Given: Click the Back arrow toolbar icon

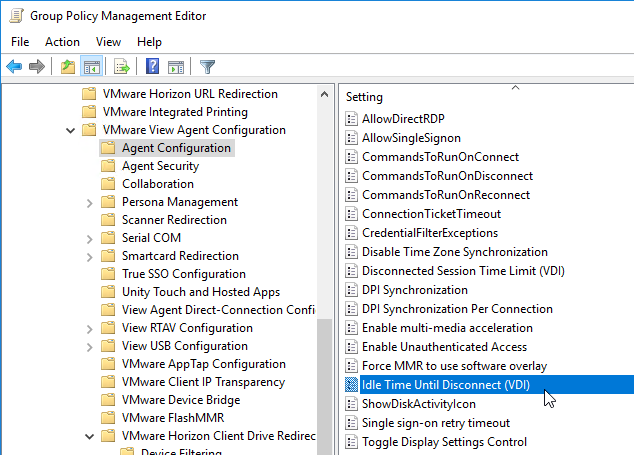Looking at the screenshot, I should pos(14,66).
